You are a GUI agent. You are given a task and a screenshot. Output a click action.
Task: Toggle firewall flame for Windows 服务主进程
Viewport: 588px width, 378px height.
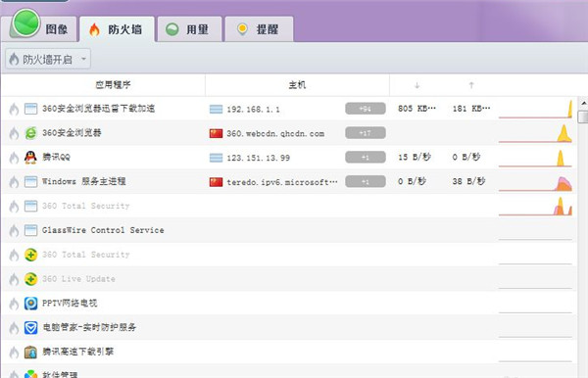pos(14,182)
